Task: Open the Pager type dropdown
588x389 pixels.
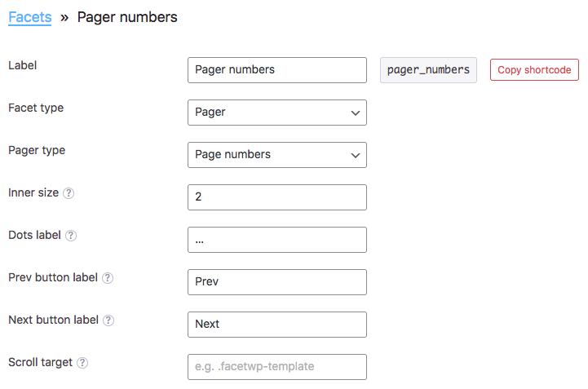Action: click(x=277, y=155)
